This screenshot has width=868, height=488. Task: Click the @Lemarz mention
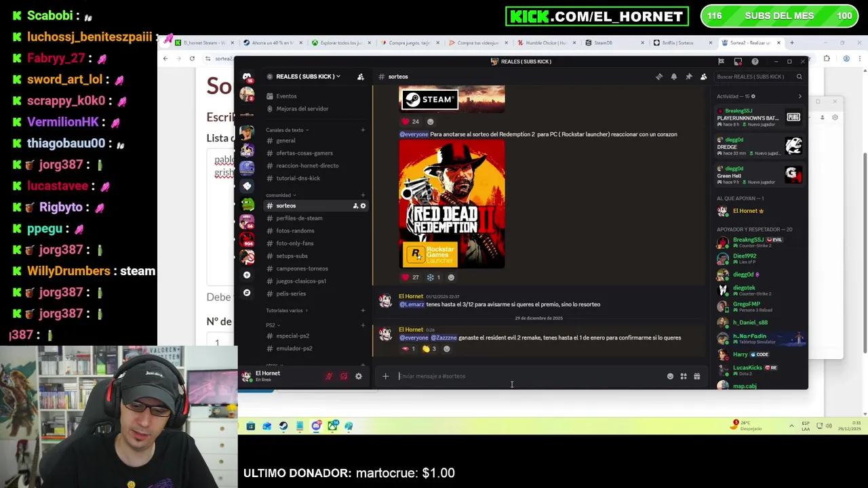coord(412,304)
